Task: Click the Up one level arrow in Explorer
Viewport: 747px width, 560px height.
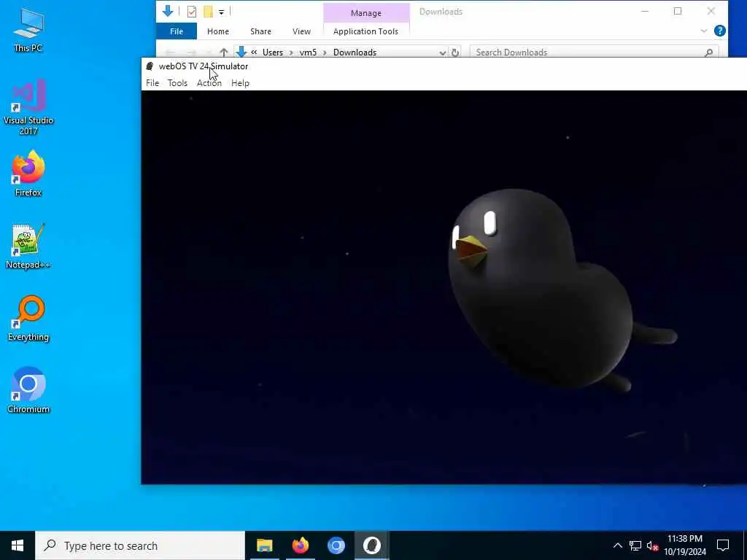Action: coord(223,52)
